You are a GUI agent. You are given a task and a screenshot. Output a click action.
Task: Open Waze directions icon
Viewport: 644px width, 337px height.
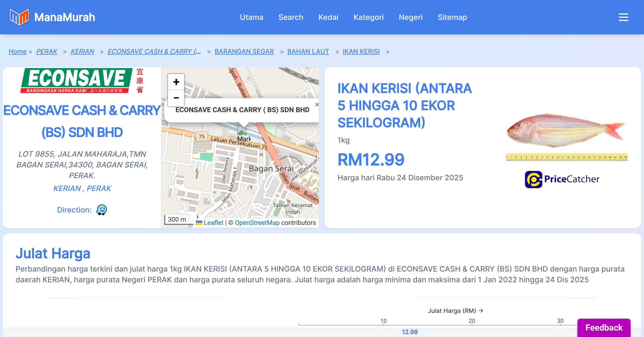pos(101,210)
